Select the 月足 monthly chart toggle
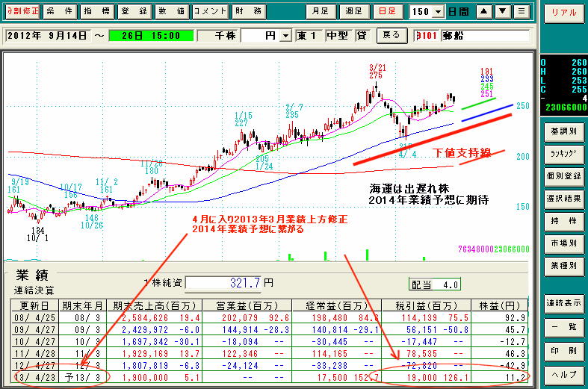Viewport: 588px width, 389px height. click(321, 11)
